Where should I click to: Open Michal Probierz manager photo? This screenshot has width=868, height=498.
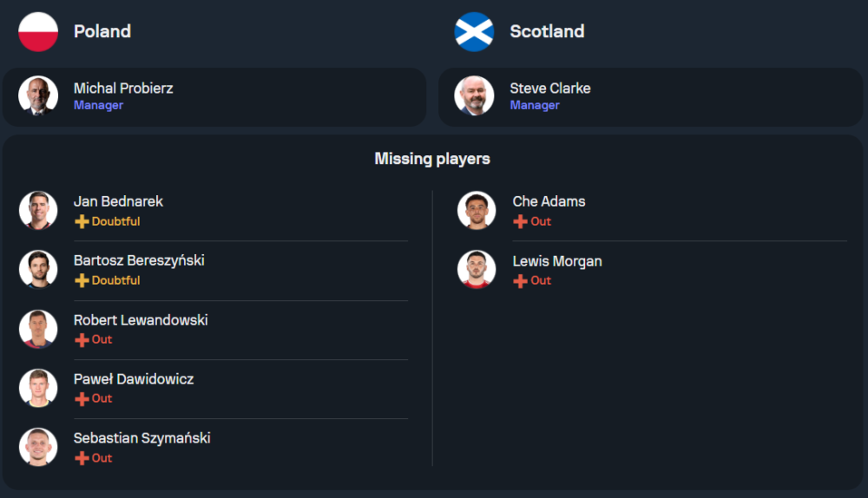click(38, 95)
